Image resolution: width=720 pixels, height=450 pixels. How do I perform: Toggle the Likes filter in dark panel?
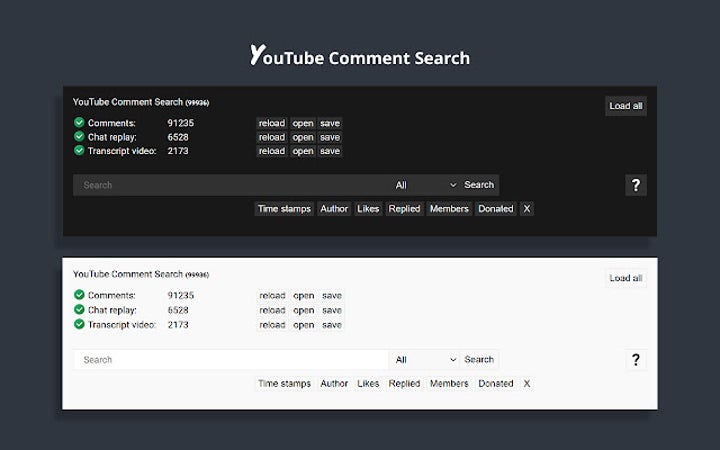[368, 209]
